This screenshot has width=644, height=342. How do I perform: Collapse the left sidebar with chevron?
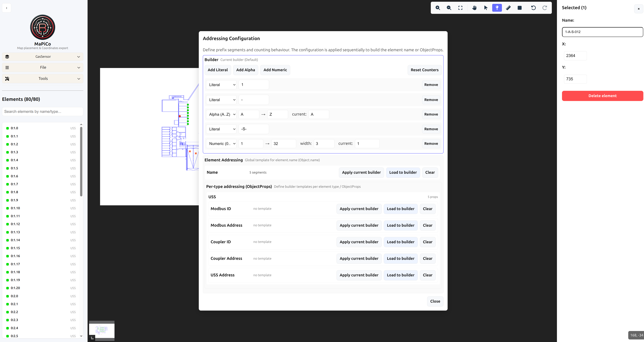coord(6,8)
